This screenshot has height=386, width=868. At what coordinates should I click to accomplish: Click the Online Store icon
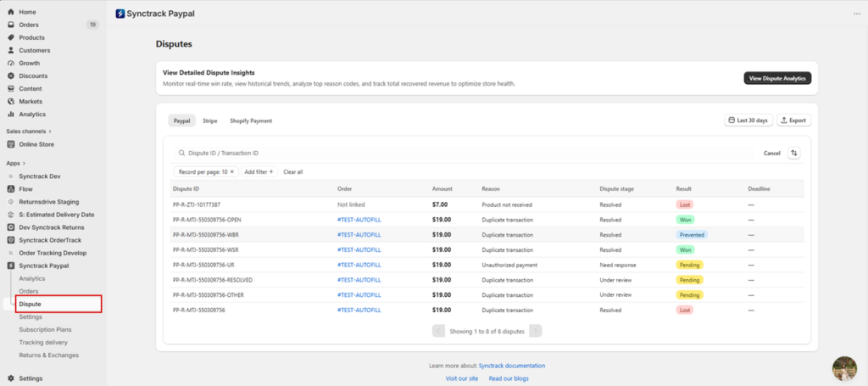[x=11, y=144]
